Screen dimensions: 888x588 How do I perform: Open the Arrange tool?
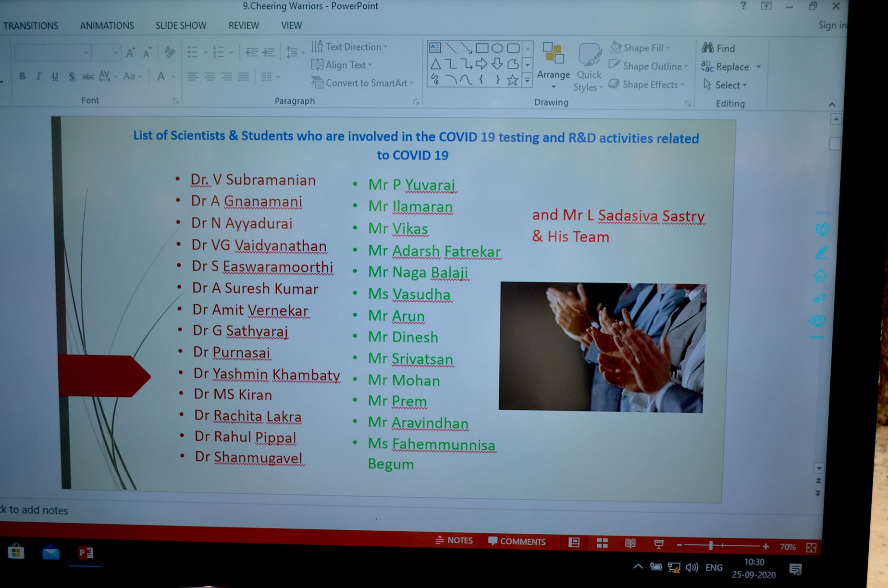point(553,65)
